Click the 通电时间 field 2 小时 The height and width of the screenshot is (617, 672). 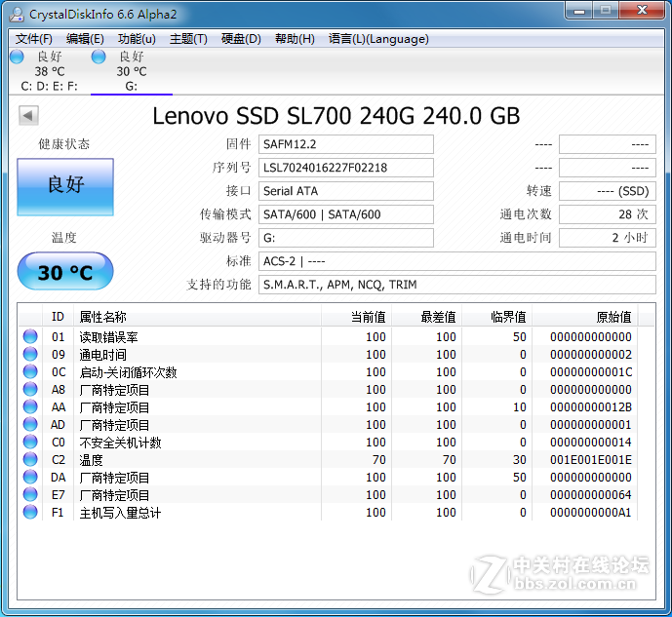point(608,238)
